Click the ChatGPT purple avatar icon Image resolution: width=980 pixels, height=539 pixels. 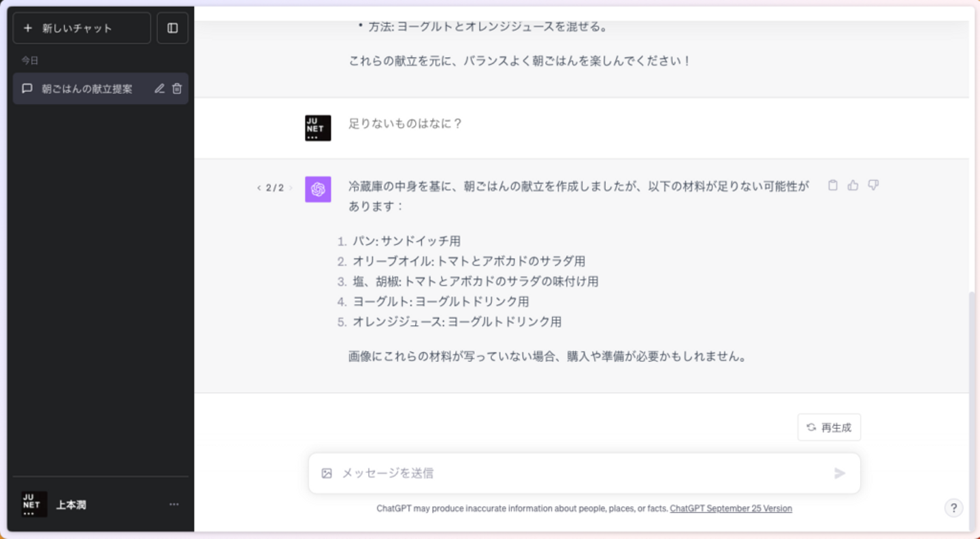click(318, 190)
